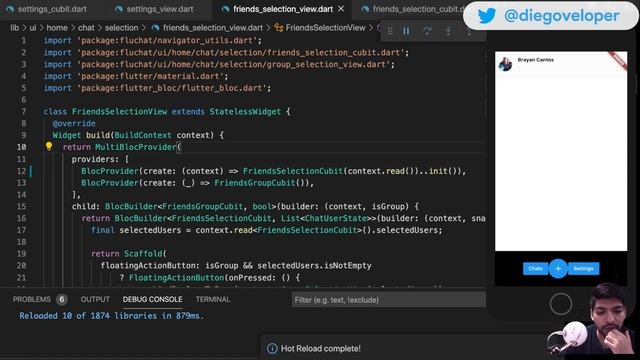Click the problems count badge 6
This screenshot has width=640, height=360.
click(x=62, y=300)
